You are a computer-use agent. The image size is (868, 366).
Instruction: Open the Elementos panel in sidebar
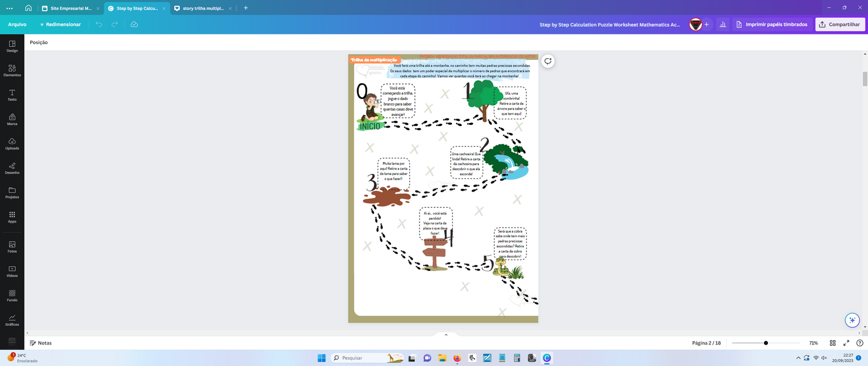12,71
